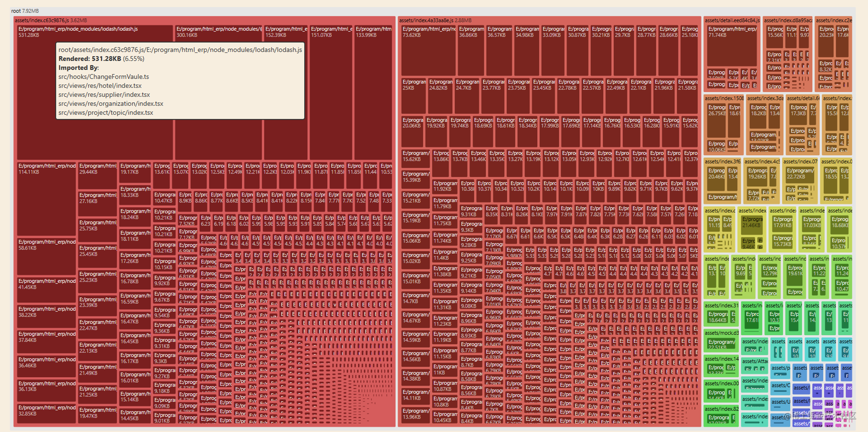Click src/views/res/hotel/index.tsx in the tooltip
Image resolution: width=868 pixels, height=432 pixels.
point(100,86)
